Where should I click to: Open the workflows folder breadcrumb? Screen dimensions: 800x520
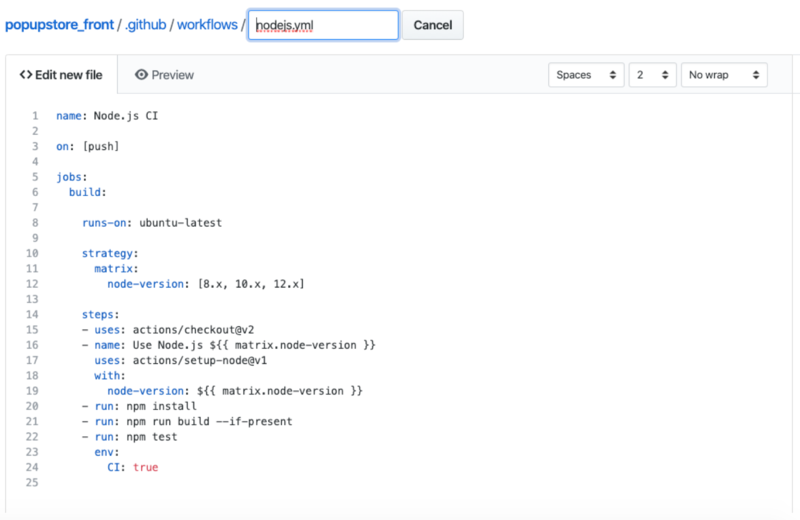(x=207, y=25)
